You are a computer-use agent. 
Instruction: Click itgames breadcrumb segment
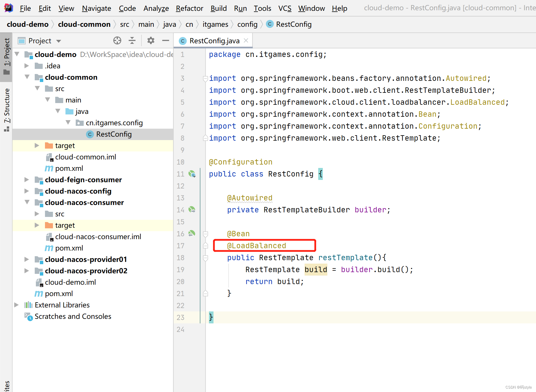point(215,24)
